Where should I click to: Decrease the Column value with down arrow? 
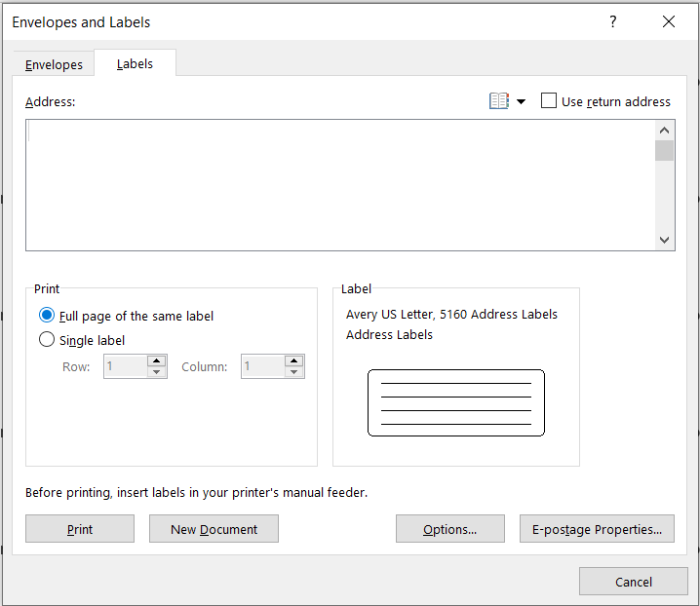coord(294,372)
